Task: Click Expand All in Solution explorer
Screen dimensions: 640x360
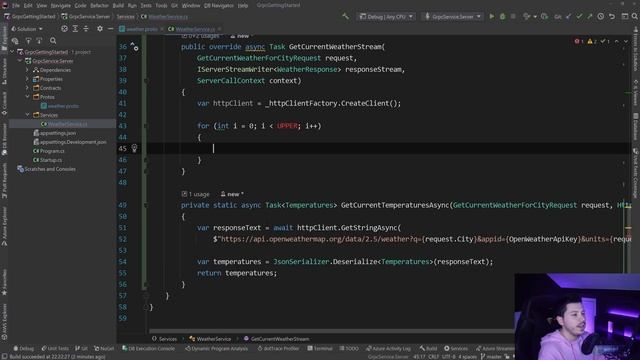Action: coord(75,29)
